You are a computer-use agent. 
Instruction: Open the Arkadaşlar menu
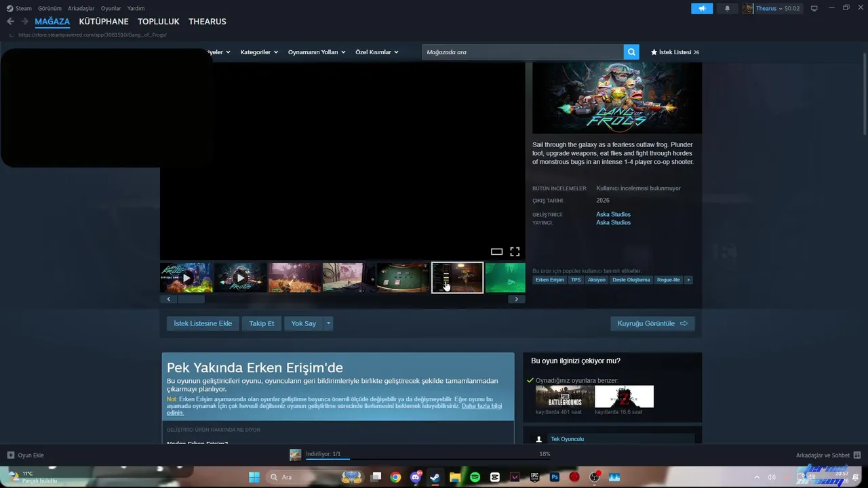click(x=81, y=8)
